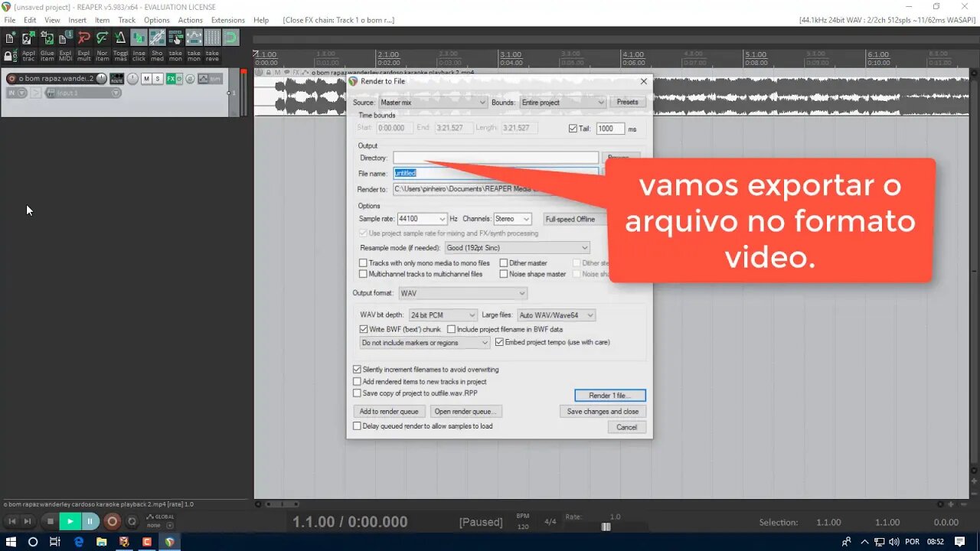Toggle the Tail checkbox
The height and width of the screenshot is (551, 980).
573,129
